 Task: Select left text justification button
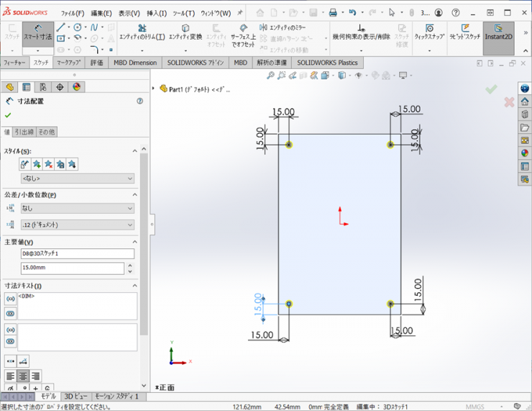pyautogui.click(x=10, y=376)
